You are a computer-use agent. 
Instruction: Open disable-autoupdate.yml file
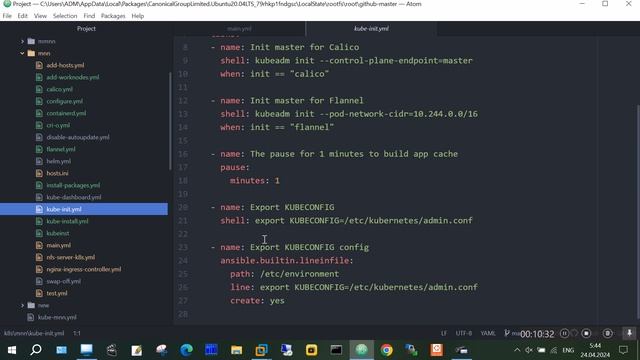[x=78, y=137]
